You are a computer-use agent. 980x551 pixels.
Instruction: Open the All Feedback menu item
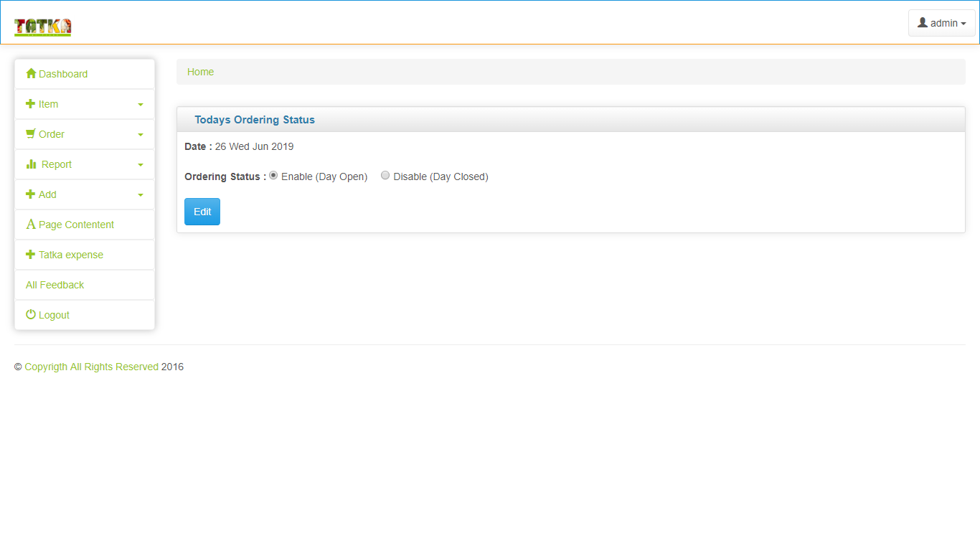click(x=55, y=285)
